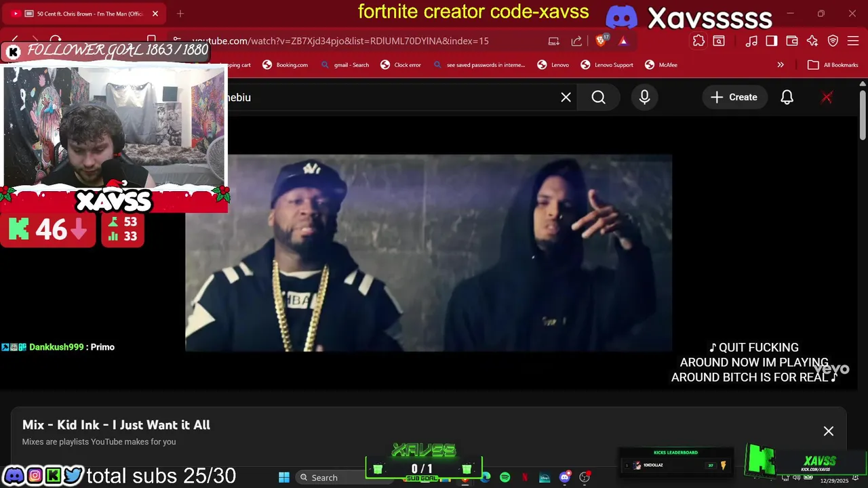This screenshot has width=868, height=488.
Task: Toggle the browser sidebar panel icon
Action: pyautogui.click(x=772, y=41)
